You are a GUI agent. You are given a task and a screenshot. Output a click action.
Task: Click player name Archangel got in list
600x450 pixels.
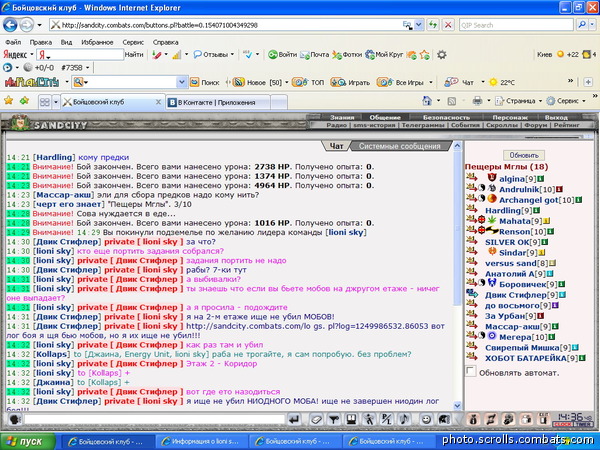(528, 200)
